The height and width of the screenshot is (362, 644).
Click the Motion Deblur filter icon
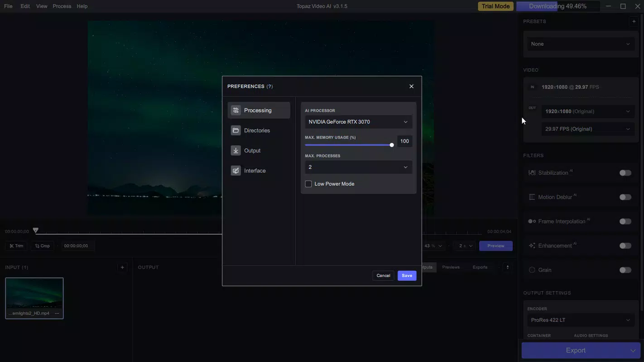click(x=531, y=197)
